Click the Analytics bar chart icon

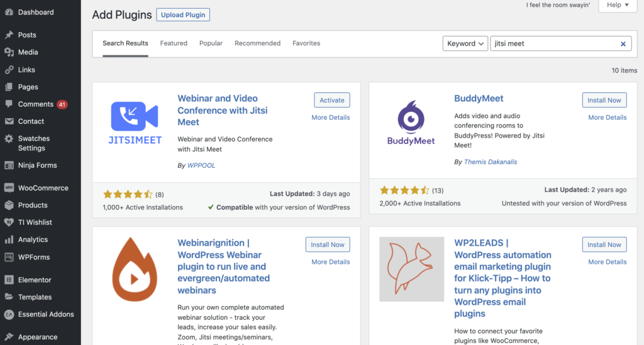tap(9, 239)
